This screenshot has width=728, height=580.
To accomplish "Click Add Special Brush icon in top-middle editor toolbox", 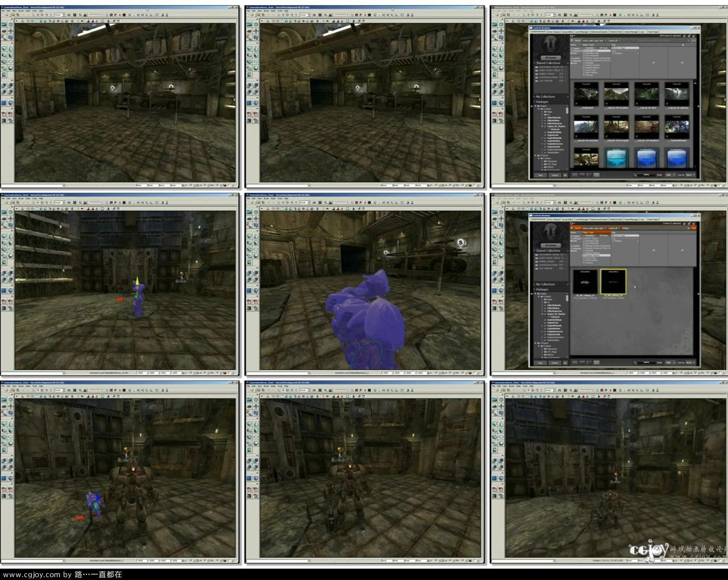I will pos(249,103).
